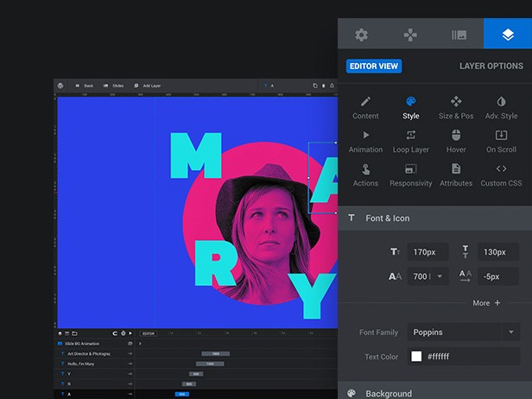Screen dimensions: 532x399
Task: Open the Custom CSS section
Action: (501, 174)
